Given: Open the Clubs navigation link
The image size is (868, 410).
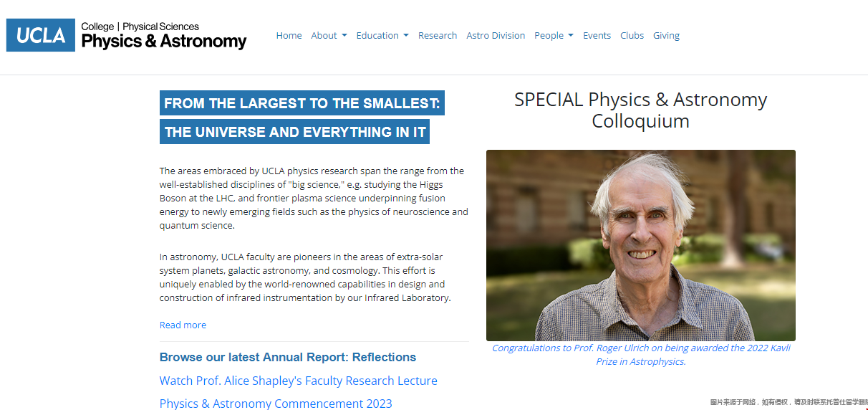Looking at the screenshot, I should click(632, 35).
